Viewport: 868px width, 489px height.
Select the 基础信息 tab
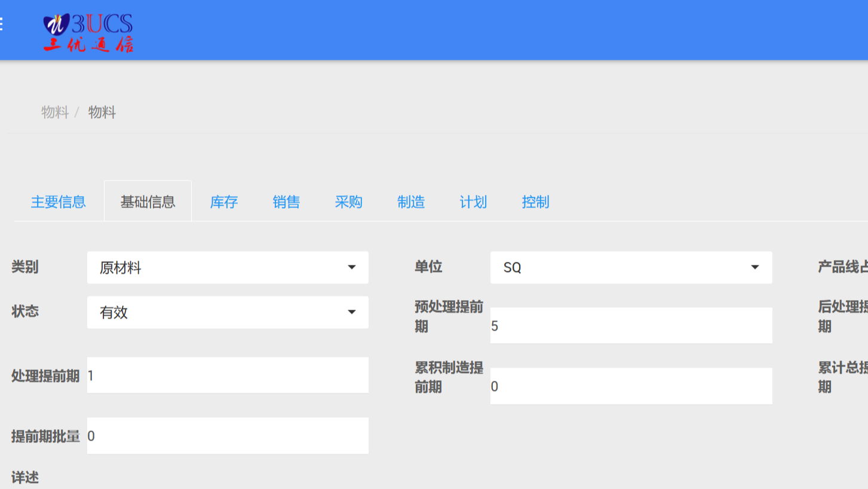tap(148, 202)
